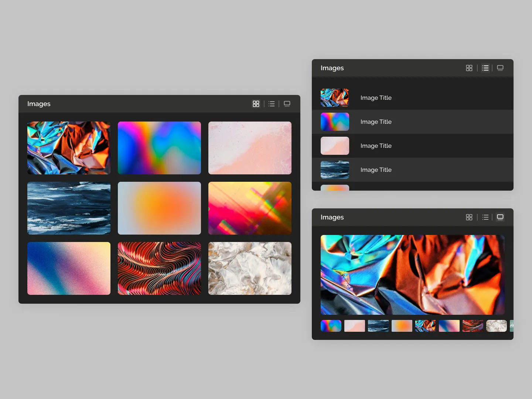This screenshot has width=532, height=399.
Task: Select the grid view icon in the left Images panel
Action: (256, 104)
